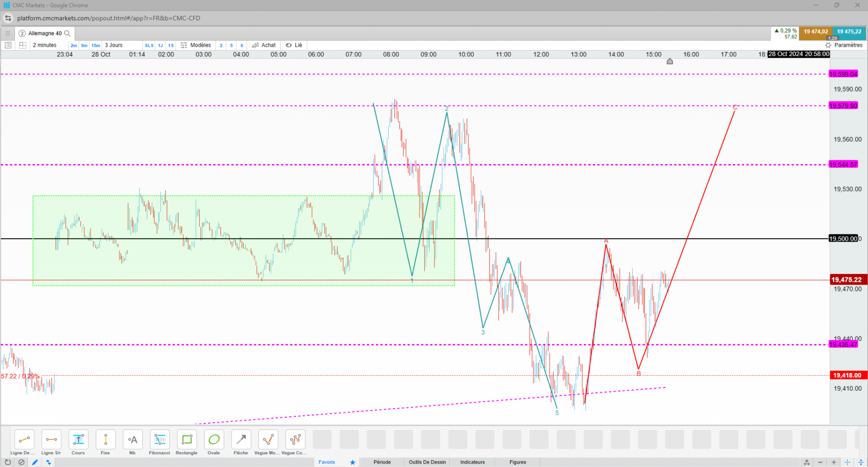Open the list panel icon left of the interval selector

[8, 45]
